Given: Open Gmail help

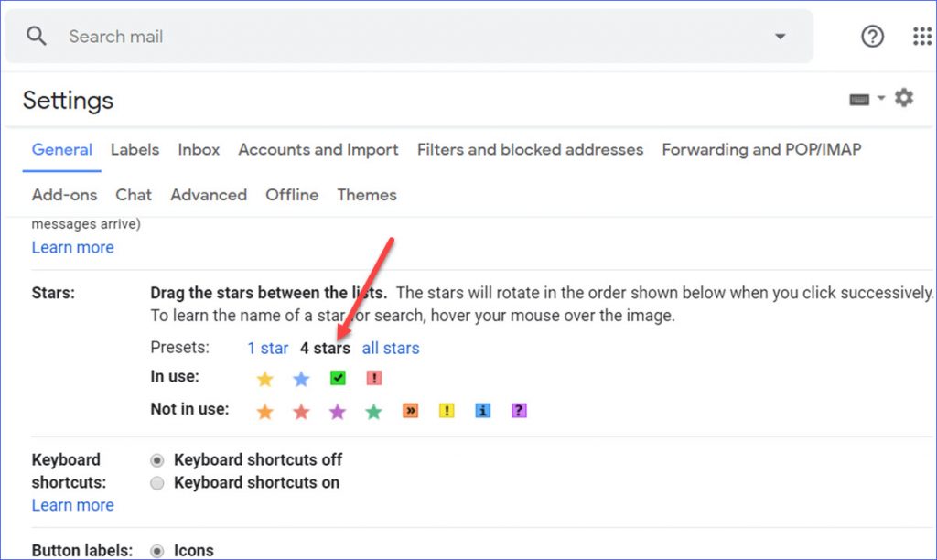Looking at the screenshot, I should coord(872,36).
